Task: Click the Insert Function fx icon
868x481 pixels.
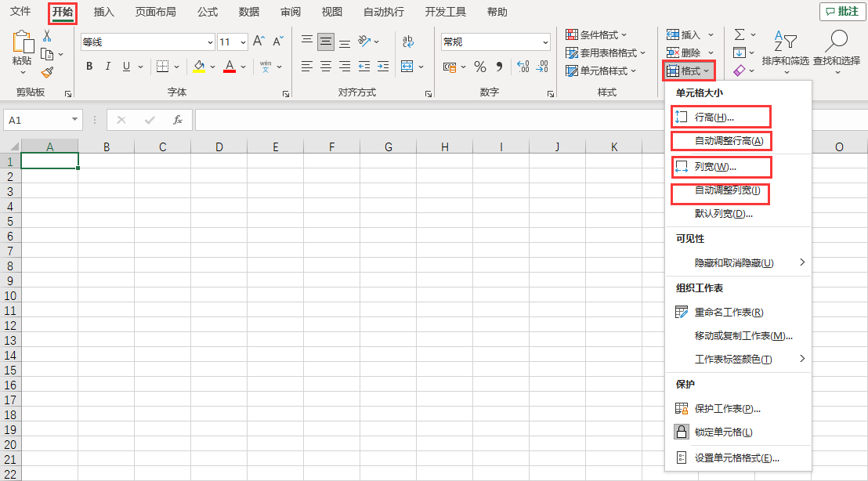Action: (178, 120)
